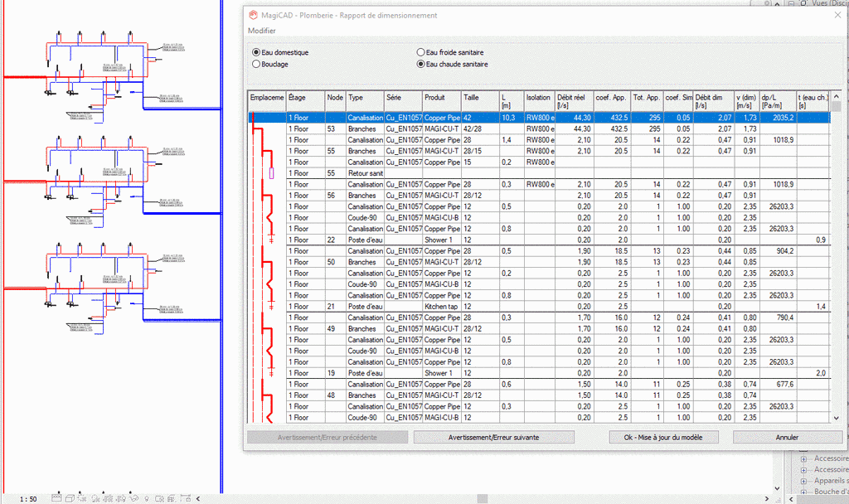Click the 904,2 pressure drop cell
Image resolution: width=849 pixels, height=504 pixels.
tap(778, 251)
